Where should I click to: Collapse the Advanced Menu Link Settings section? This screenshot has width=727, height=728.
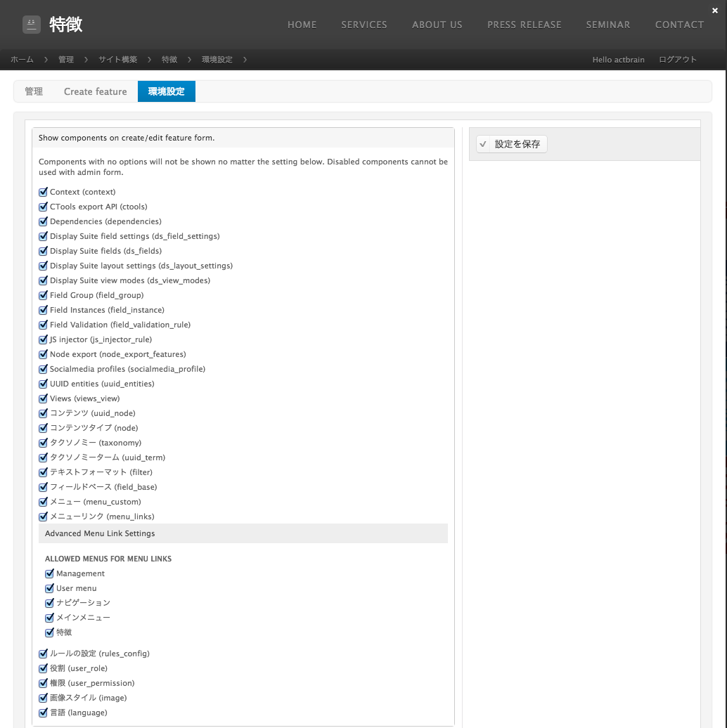(x=100, y=533)
